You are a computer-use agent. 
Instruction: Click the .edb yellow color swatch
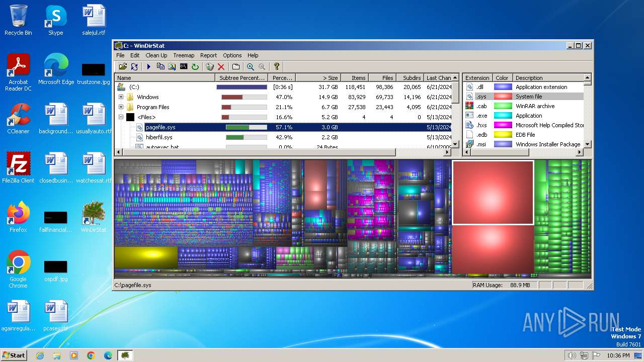click(x=503, y=135)
